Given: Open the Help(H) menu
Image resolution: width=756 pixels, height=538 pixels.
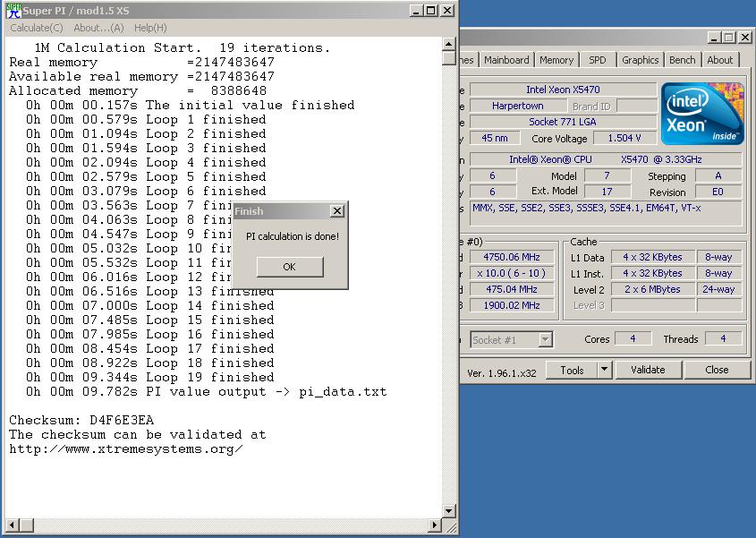Looking at the screenshot, I should [150, 28].
